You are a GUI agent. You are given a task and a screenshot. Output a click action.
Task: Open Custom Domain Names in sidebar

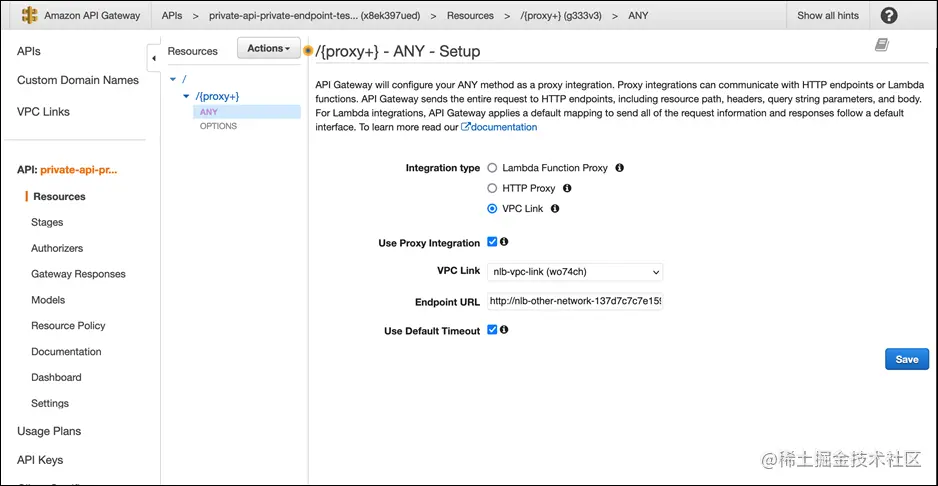pyautogui.click(x=78, y=80)
